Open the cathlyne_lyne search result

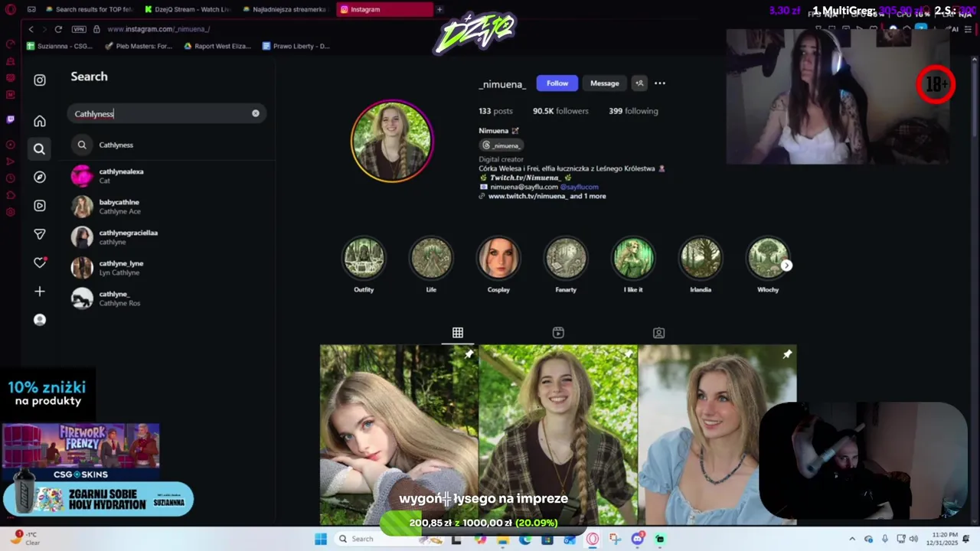coord(167,267)
